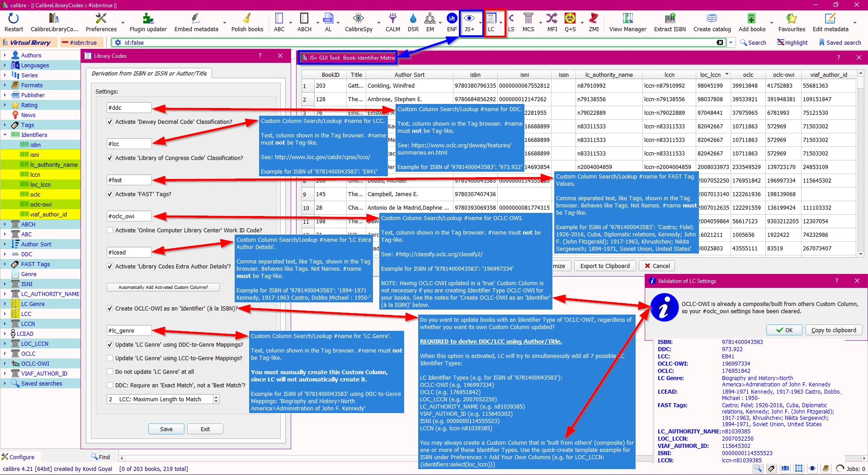
Task: Open the CalibreLibraryCodes library icon
Action: [x=54, y=19]
